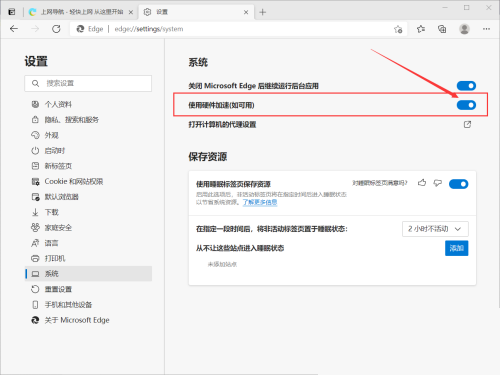Click thumbs down feedback for sleeping tabs

click(437, 183)
